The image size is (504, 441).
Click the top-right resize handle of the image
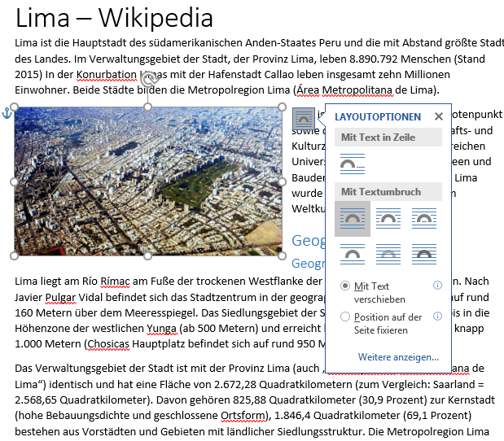pos(282,107)
